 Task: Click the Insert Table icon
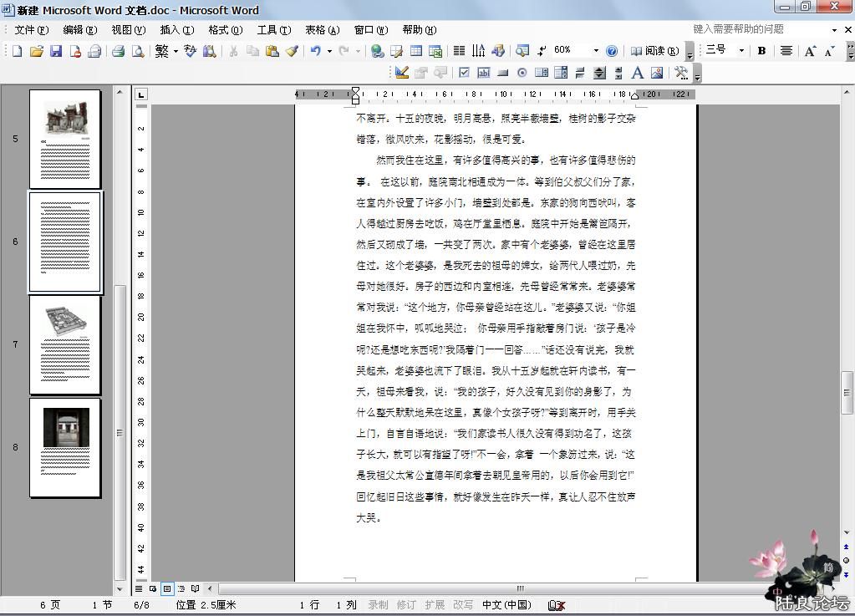tap(415, 51)
